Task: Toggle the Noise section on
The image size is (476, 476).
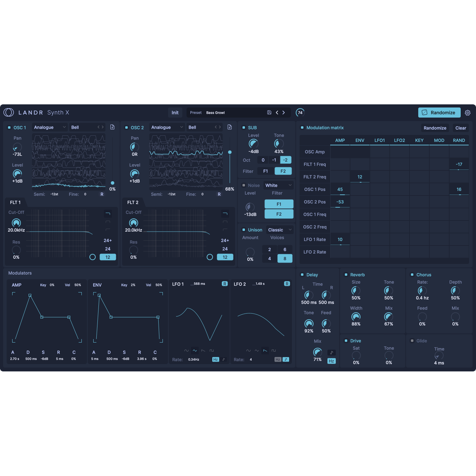Action: [244, 185]
